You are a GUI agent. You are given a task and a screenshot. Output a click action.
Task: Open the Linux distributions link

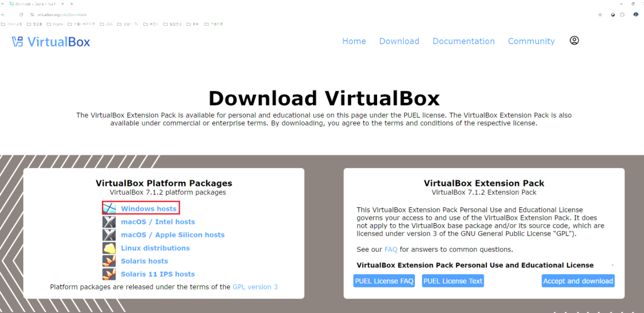(x=155, y=247)
